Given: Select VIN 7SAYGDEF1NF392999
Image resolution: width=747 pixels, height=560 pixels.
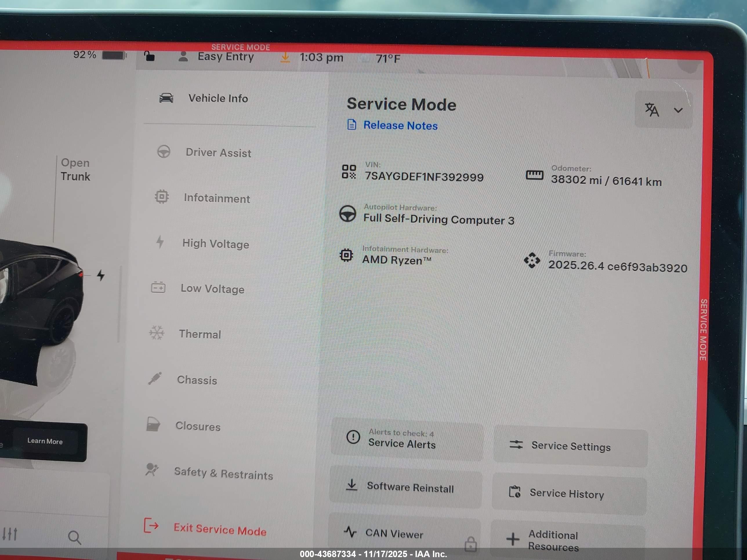Looking at the screenshot, I should pos(424,177).
